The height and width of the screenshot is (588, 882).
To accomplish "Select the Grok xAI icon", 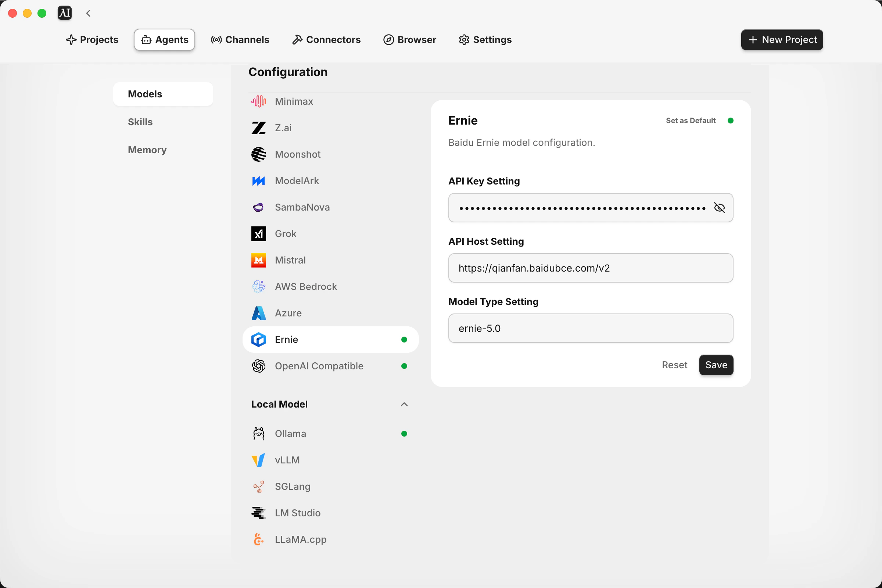I will [258, 234].
